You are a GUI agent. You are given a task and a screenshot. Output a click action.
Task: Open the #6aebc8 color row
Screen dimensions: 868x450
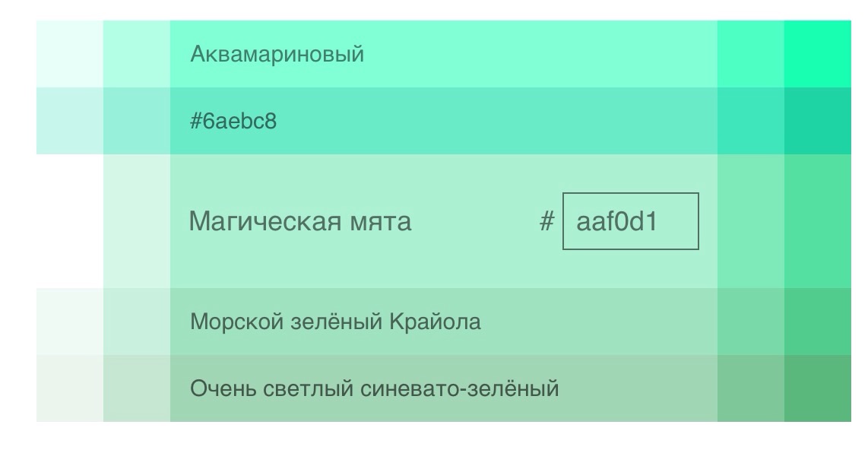443,121
